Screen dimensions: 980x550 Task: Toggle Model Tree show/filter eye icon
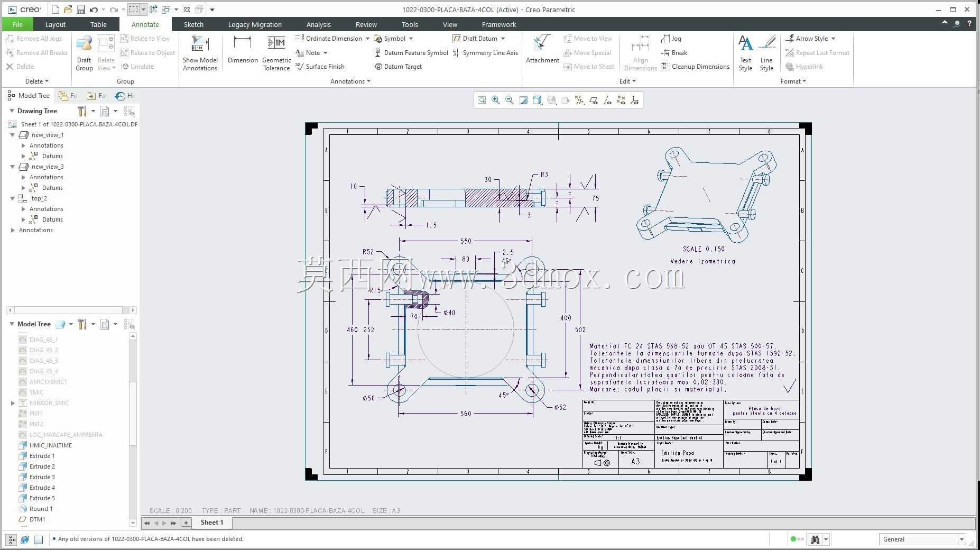(x=129, y=324)
